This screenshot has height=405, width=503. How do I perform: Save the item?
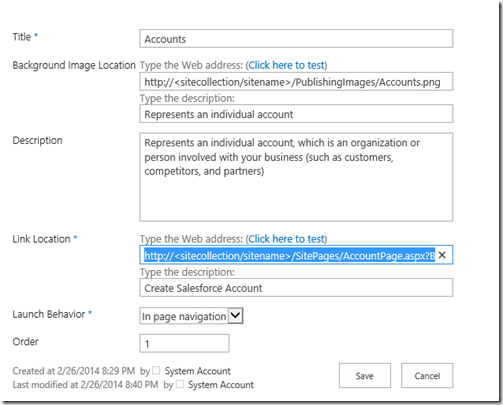tap(365, 376)
